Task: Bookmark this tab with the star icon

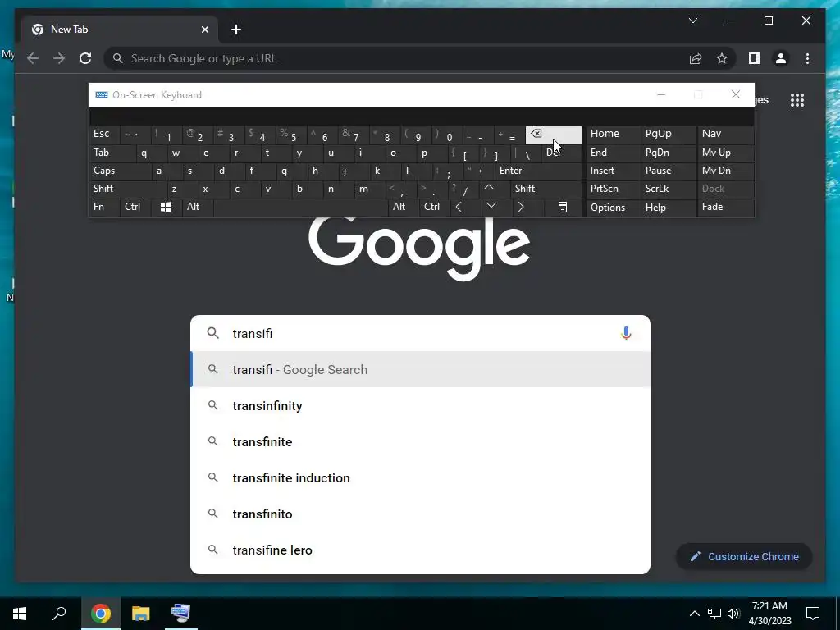Action: (722, 58)
